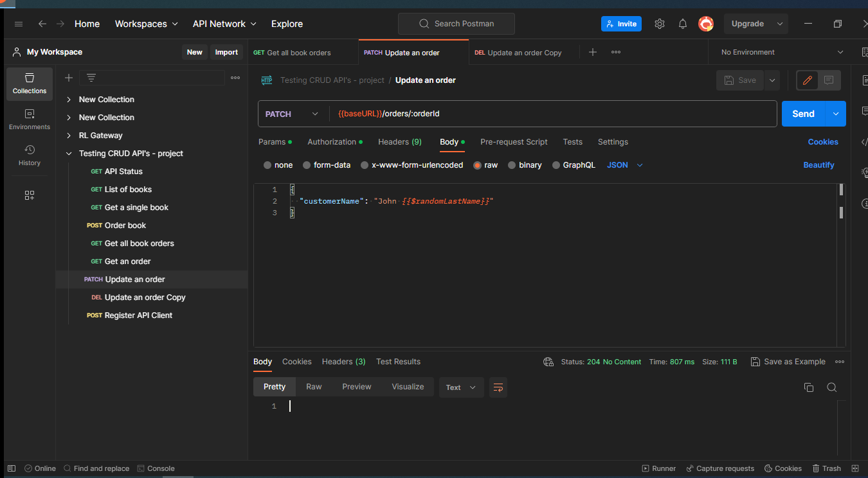
Task: Open the Trash from the bottom bar
Action: 827,468
